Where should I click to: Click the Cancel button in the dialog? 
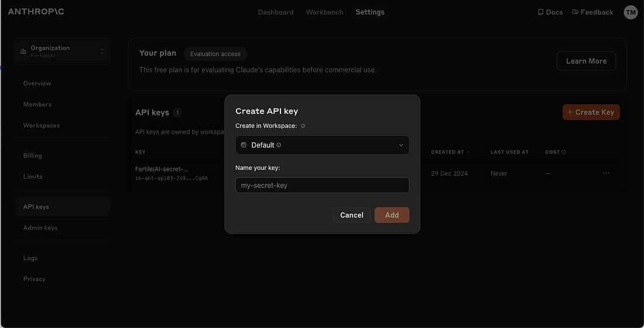pyautogui.click(x=352, y=215)
